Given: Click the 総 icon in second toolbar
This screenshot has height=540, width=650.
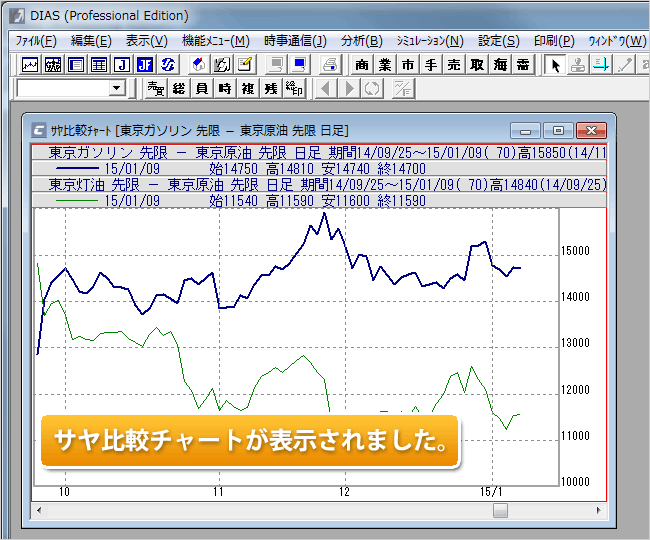Looking at the screenshot, I should [179, 89].
